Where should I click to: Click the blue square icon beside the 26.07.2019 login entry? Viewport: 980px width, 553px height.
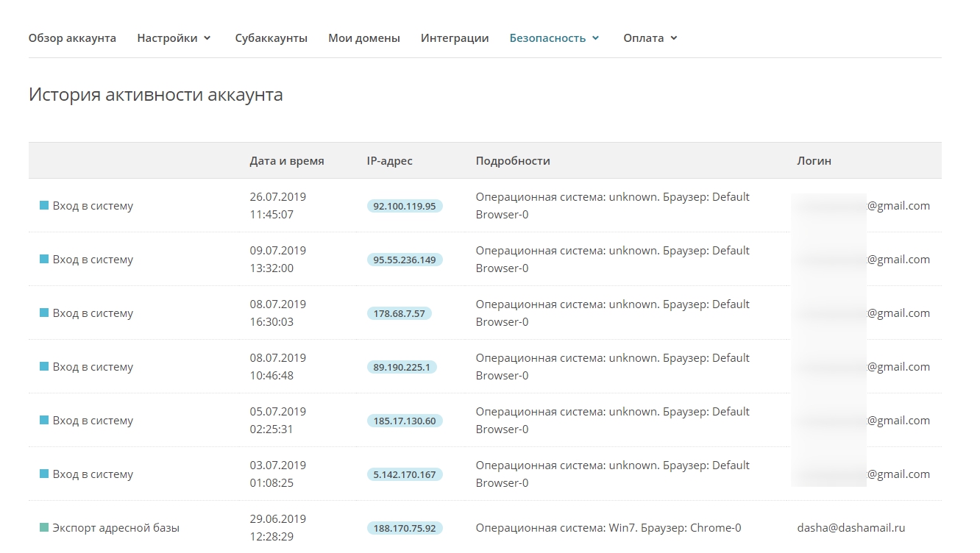click(44, 206)
